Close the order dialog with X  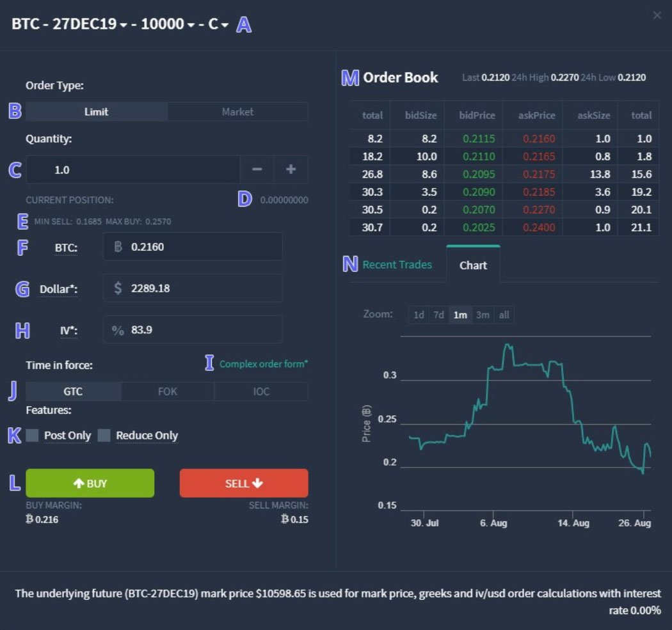coord(657,15)
